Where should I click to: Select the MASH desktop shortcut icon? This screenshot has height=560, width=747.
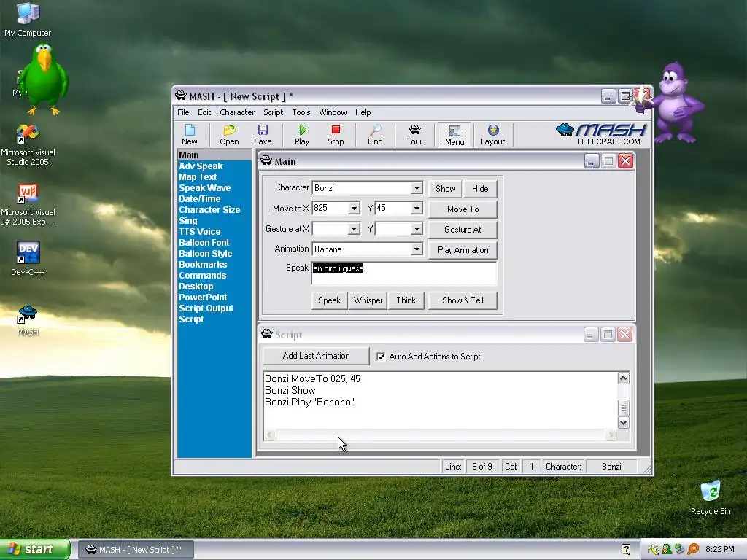[x=28, y=321]
